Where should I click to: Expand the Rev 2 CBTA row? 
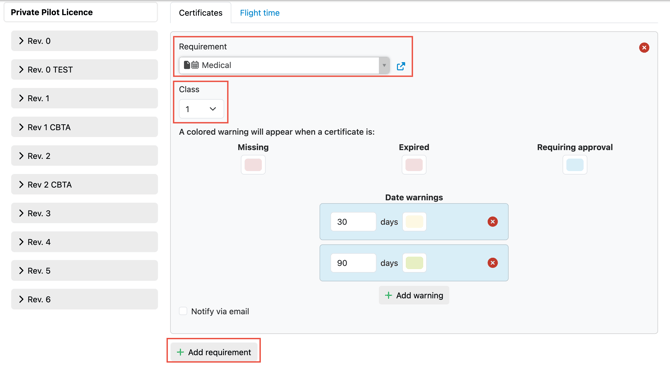pyautogui.click(x=84, y=185)
